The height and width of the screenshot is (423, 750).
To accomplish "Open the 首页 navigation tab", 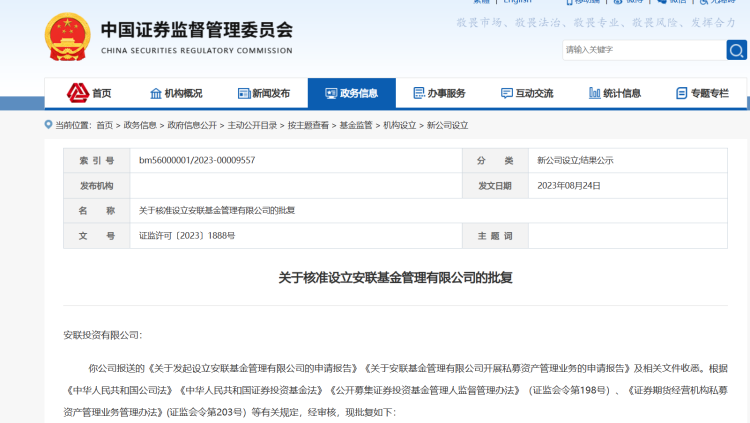I will 89,93.
